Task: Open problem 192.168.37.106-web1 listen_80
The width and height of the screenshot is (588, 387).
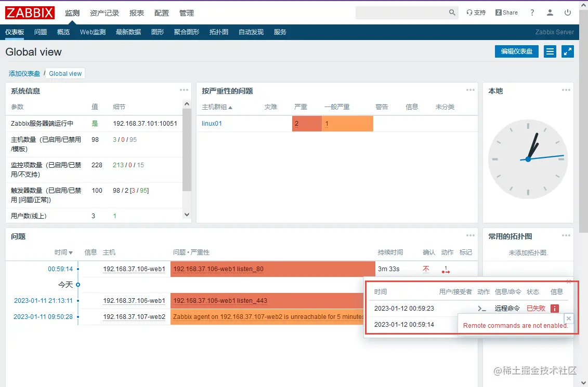Action: click(x=218, y=269)
